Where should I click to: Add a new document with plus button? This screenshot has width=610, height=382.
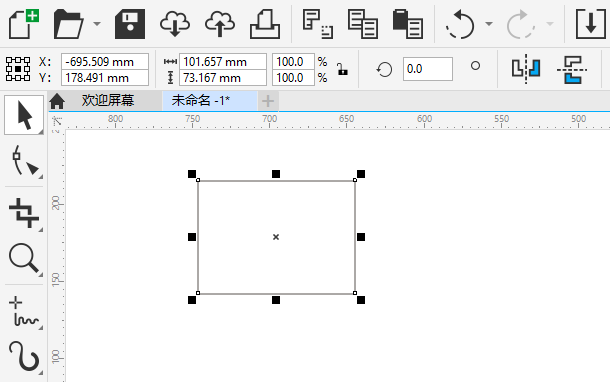(x=268, y=101)
